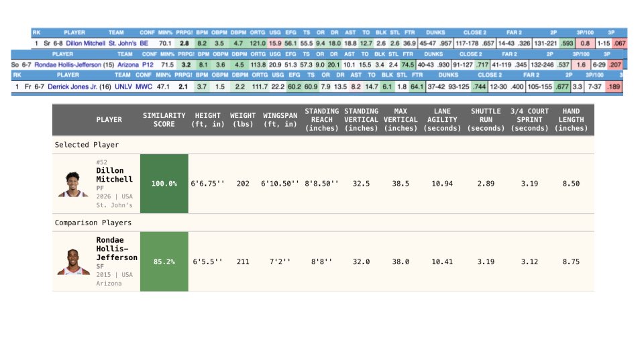Select Dillon Mitchell's height 6'6.75''
The width and height of the screenshot is (644, 362).
pyautogui.click(x=207, y=184)
